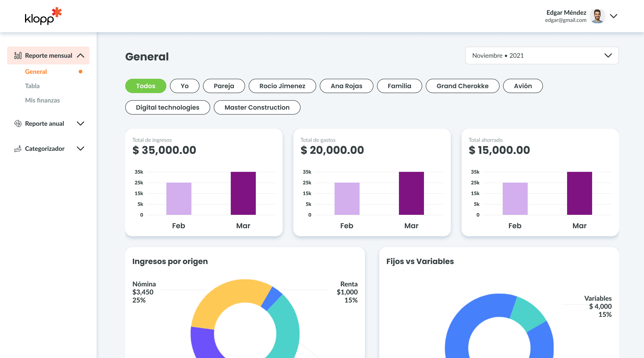The height and width of the screenshot is (358, 644).
Task: Click the Categorizador hand-coin icon
Action: point(18,149)
